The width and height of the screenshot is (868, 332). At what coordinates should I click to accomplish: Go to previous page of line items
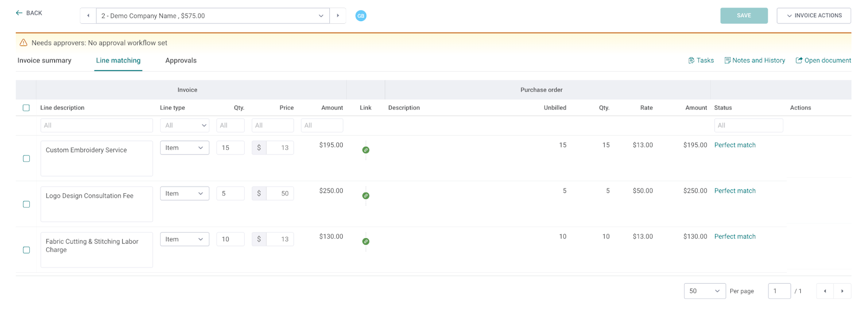pos(825,291)
